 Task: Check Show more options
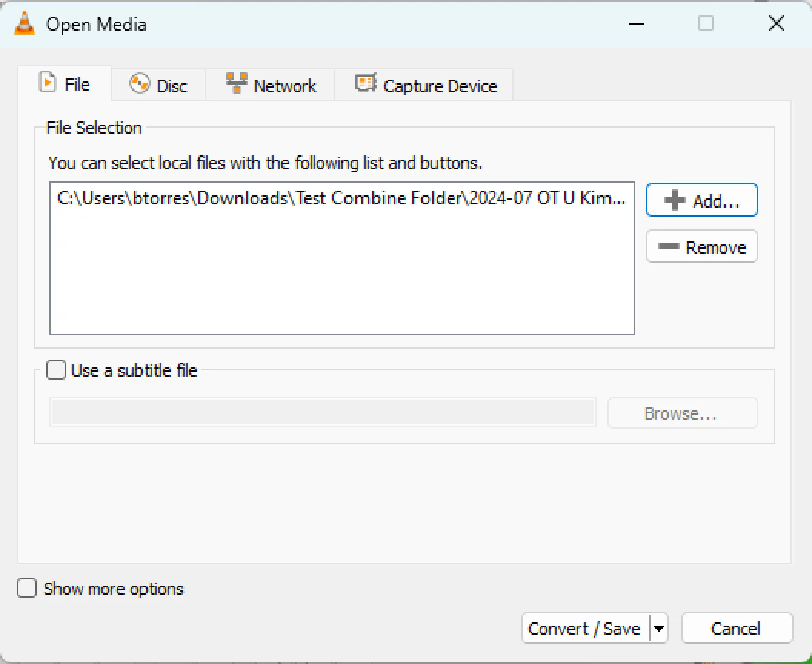26,589
